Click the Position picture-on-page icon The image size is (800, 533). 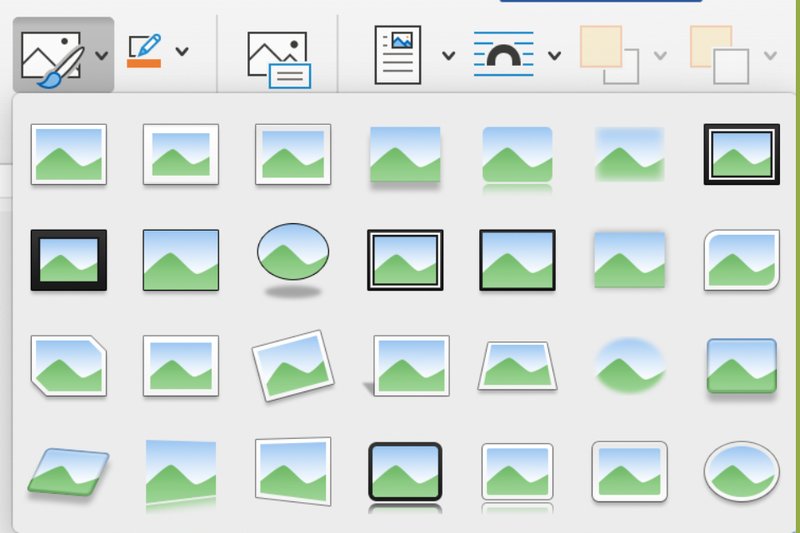pos(398,55)
